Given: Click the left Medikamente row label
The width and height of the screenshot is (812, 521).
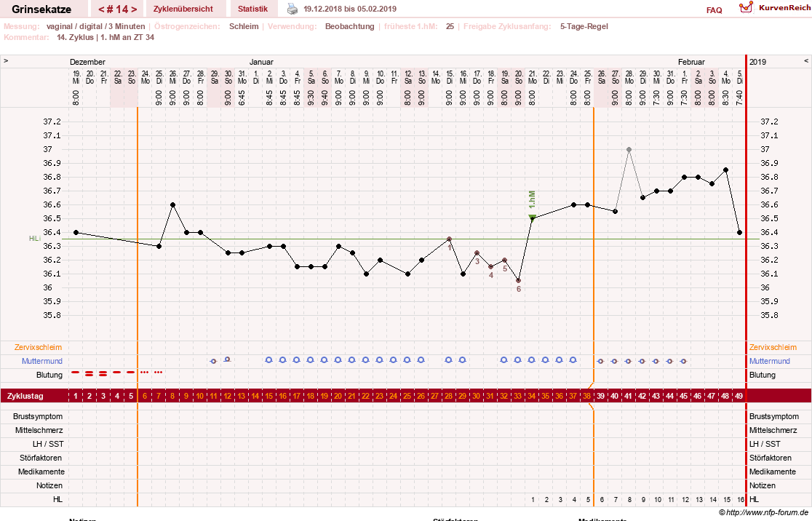Looking at the screenshot, I should click(x=41, y=472).
